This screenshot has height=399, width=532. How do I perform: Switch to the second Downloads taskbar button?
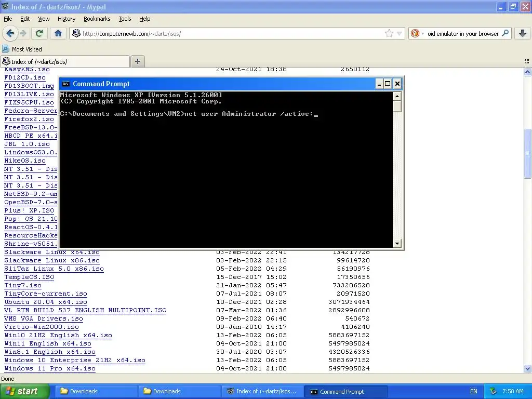(179, 391)
